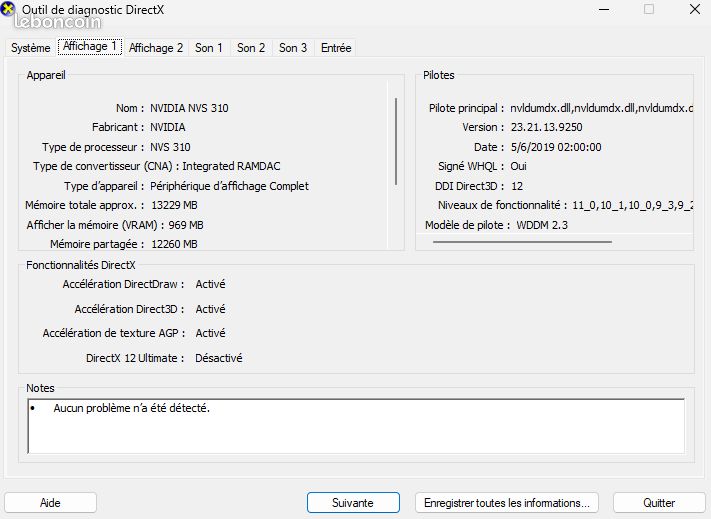Click Périphérique d'affichage Complet text
This screenshot has width=711, height=519.
coord(229,186)
